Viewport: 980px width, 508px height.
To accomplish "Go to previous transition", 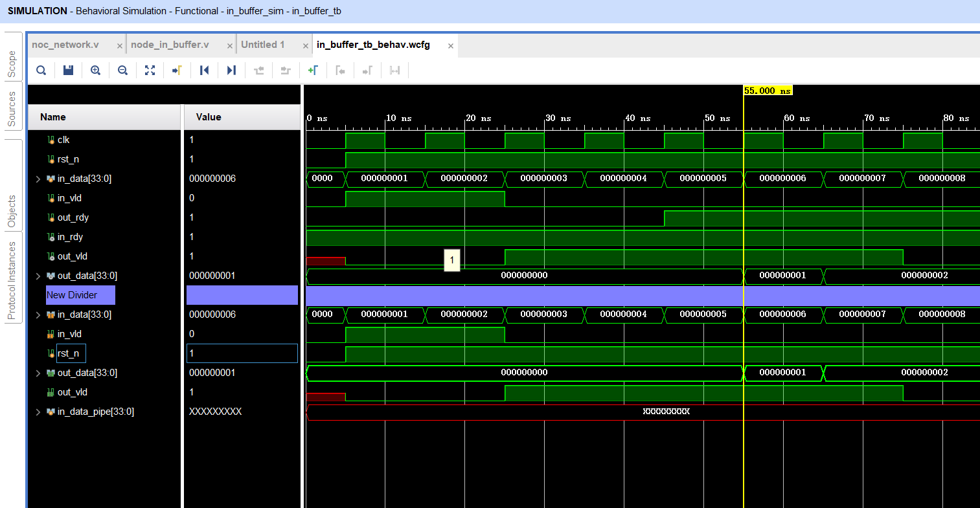I will pyautogui.click(x=259, y=70).
